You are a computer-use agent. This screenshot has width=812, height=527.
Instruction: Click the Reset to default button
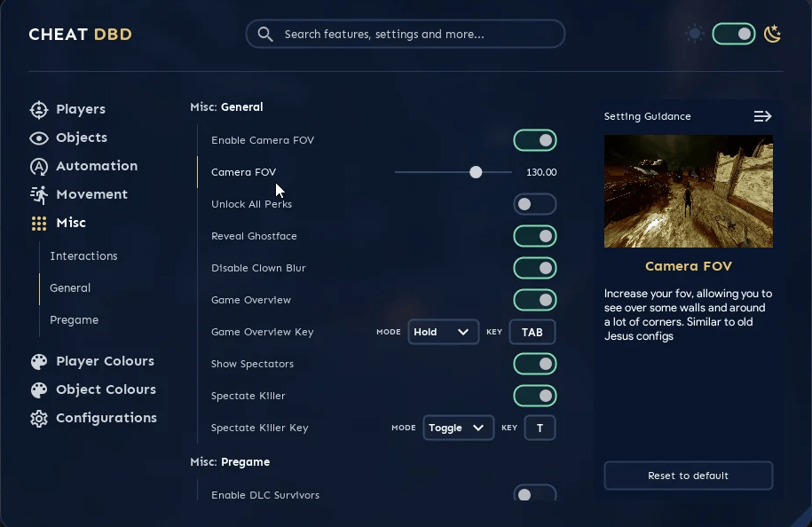689,476
